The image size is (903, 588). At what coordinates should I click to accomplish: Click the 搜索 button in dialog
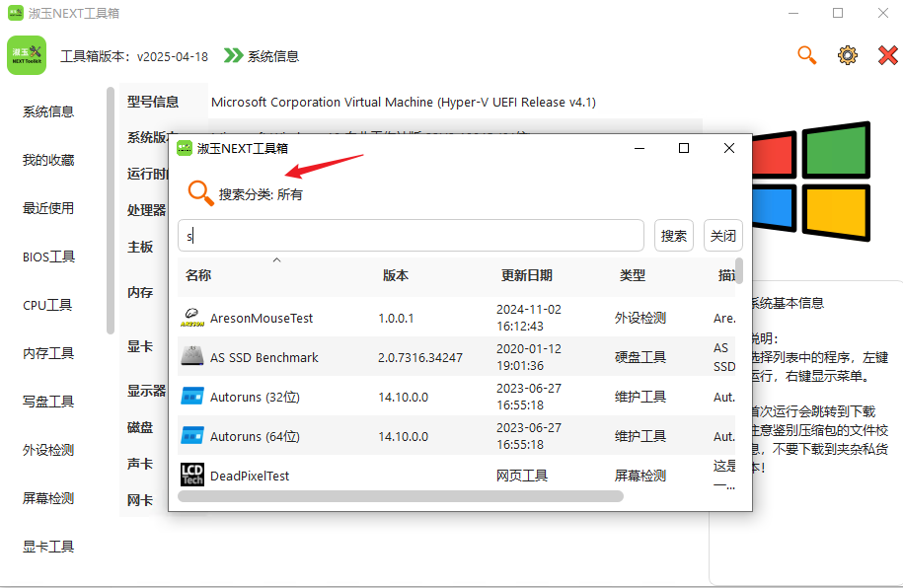tap(674, 236)
